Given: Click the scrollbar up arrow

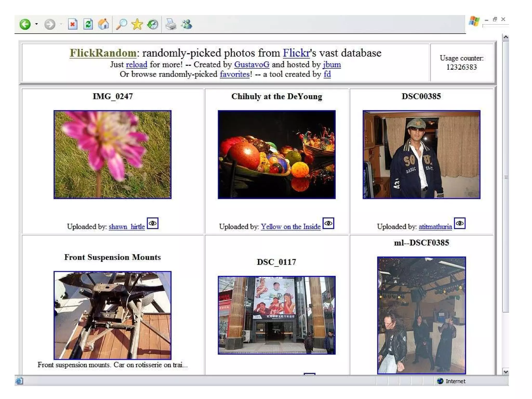Looking at the screenshot, I should pos(506,37).
